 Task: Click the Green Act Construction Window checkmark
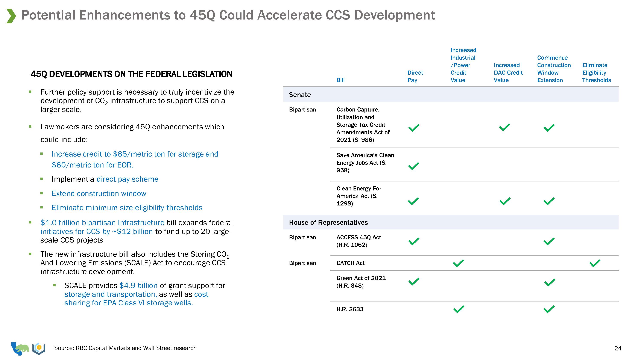550,282
